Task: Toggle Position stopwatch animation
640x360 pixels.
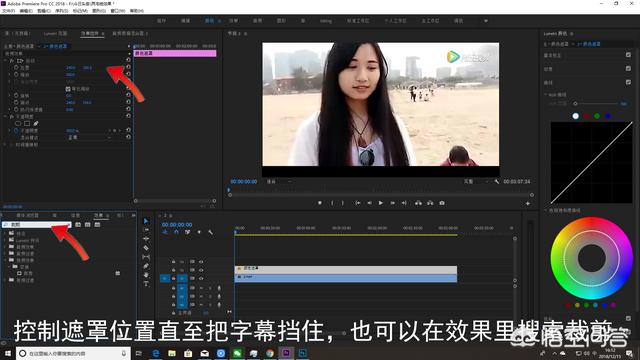Action: tap(16, 67)
